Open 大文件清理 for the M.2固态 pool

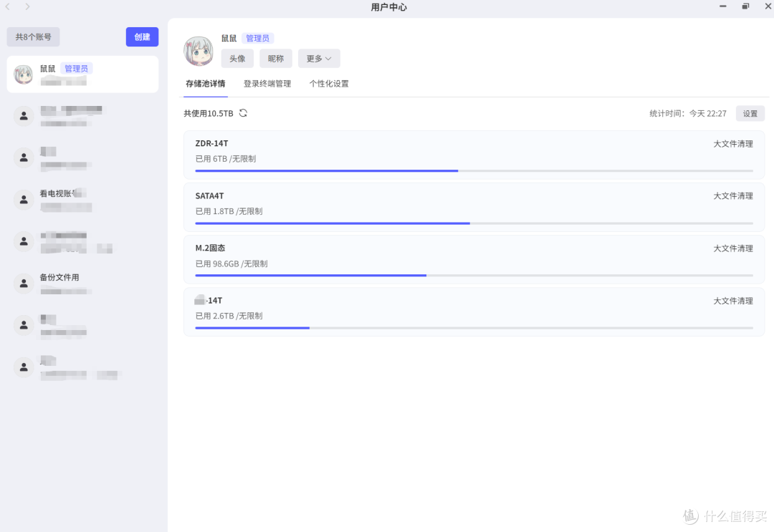point(733,248)
